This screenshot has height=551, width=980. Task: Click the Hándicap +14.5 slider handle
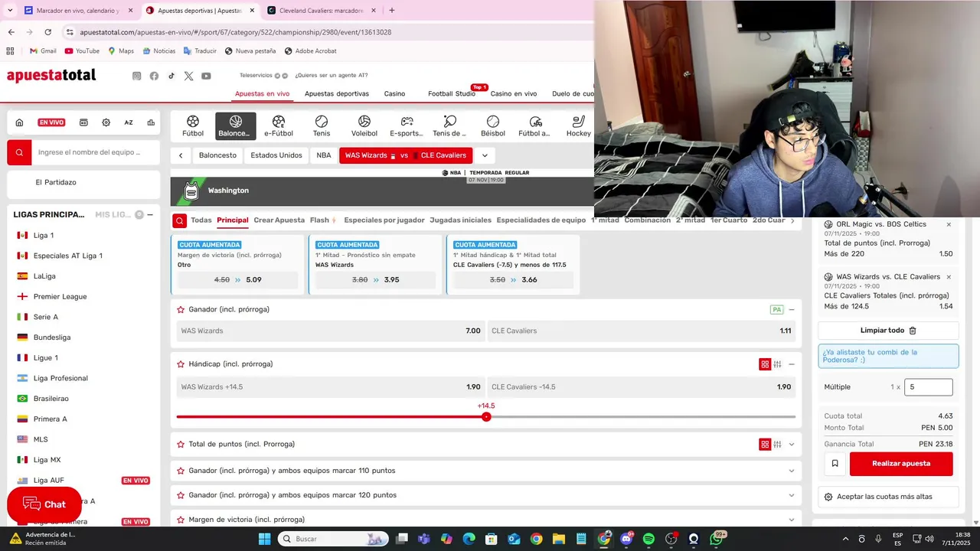pyautogui.click(x=486, y=417)
